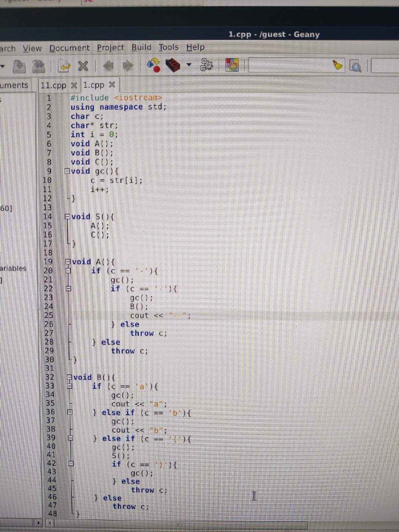
Task: Collapse the void S() fold marker
Action: tap(67, 217)
